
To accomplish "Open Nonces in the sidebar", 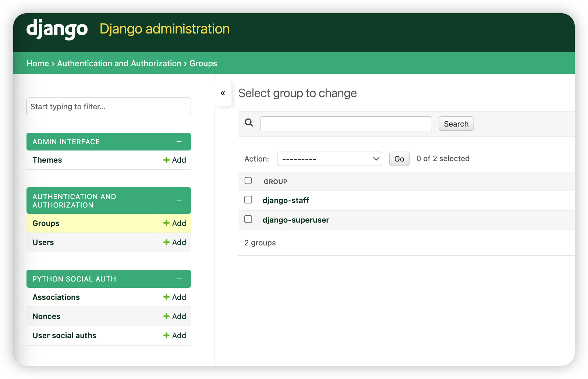I will pos(46,316).
